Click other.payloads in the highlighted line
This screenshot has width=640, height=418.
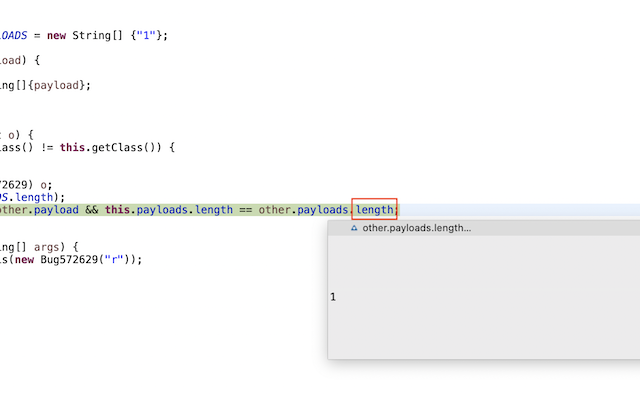tap(303, 209)
